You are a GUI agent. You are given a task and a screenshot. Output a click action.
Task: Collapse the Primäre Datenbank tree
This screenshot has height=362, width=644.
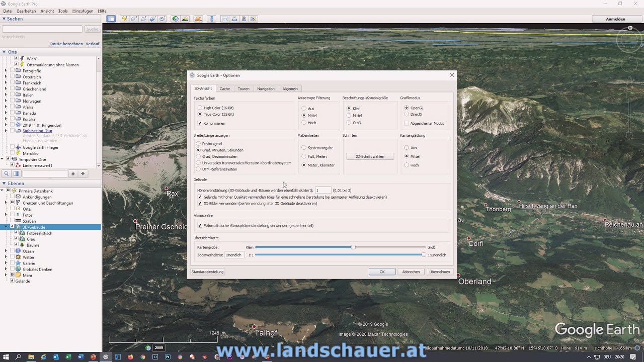point(2,191)
